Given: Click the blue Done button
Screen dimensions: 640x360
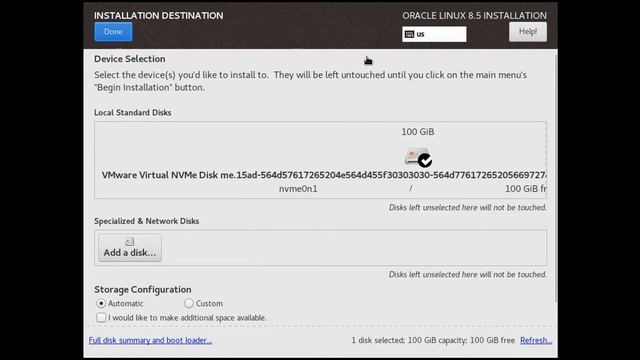Looking at the screenshot, I should pos(113,32).
